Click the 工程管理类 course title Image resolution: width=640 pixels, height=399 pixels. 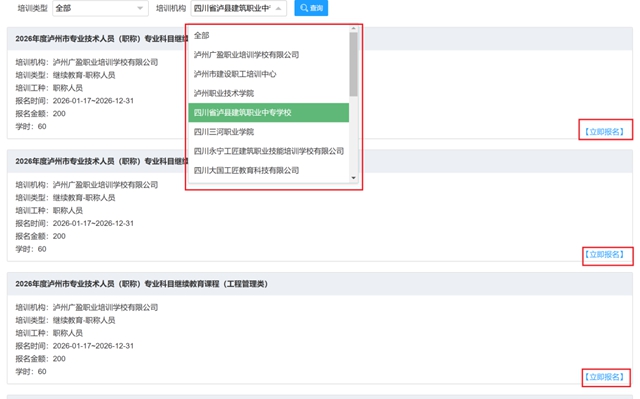click(142, 284)
